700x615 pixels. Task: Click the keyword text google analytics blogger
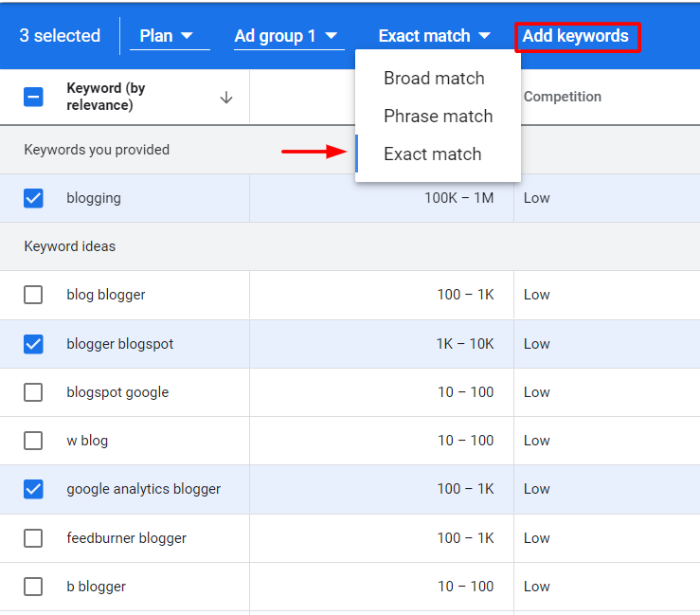click(x=143, y=489)
